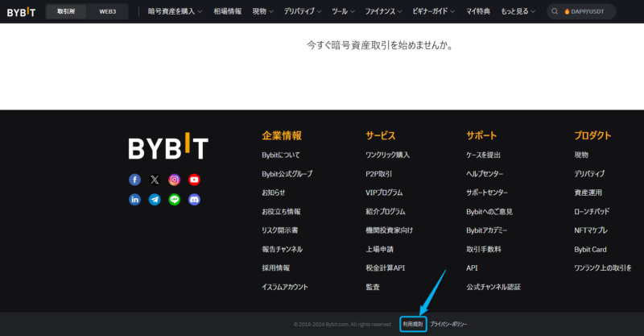The height and width of the screenshot is (336, 644).
Task: Open NFTマケプレ footer link
Action: coord(591,230)
